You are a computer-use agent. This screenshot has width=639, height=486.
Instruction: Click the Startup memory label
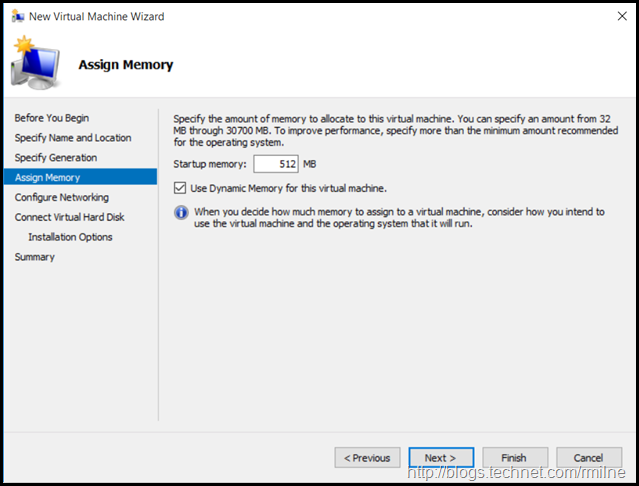pyautogui.click(x=210, y=164)
